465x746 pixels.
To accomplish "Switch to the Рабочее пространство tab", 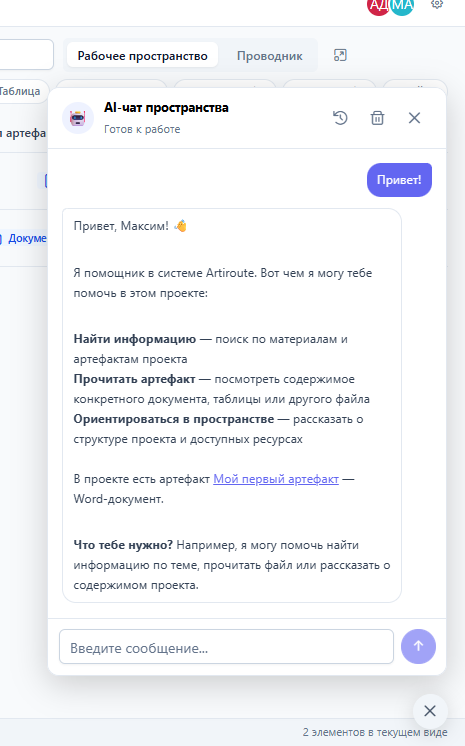I will pos(142,56).
